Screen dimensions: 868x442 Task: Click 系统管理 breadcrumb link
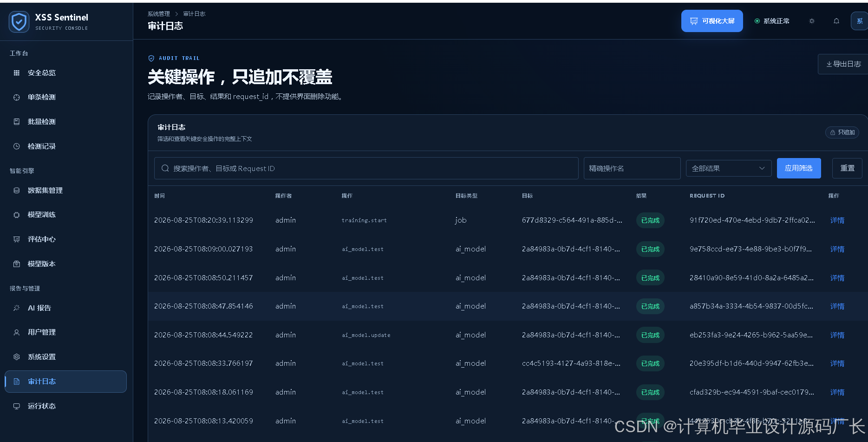(x=159, y=14)
